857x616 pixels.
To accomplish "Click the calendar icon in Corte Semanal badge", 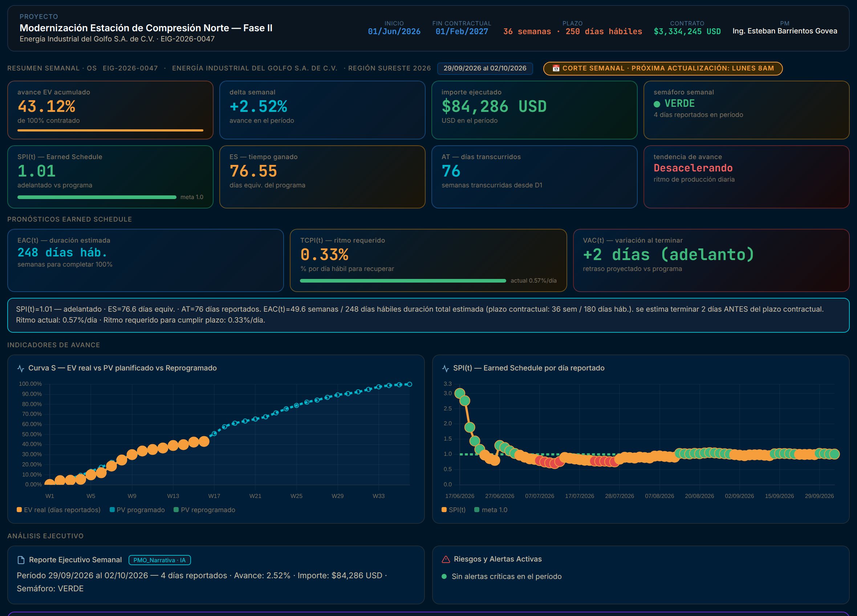I will 556,68.
